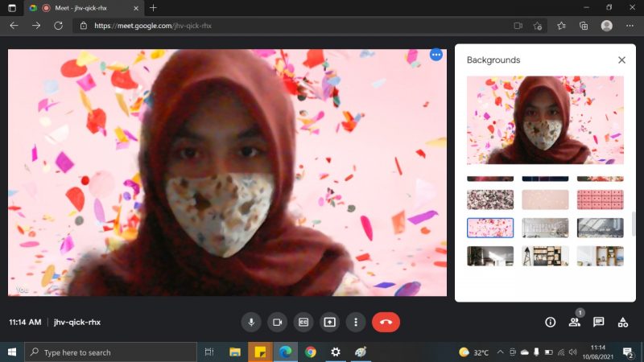
Task: Open a new browser tab
Action: pyautogui.click(x=153, y=8)
